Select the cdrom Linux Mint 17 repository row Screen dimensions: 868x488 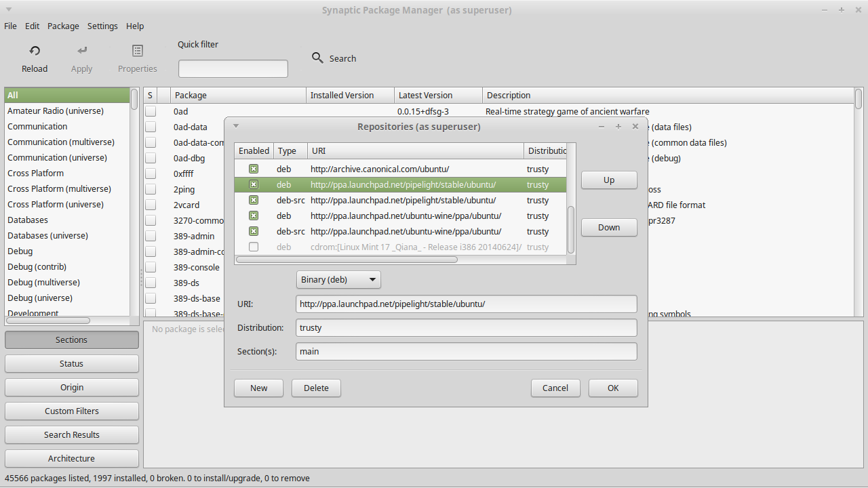401,247
